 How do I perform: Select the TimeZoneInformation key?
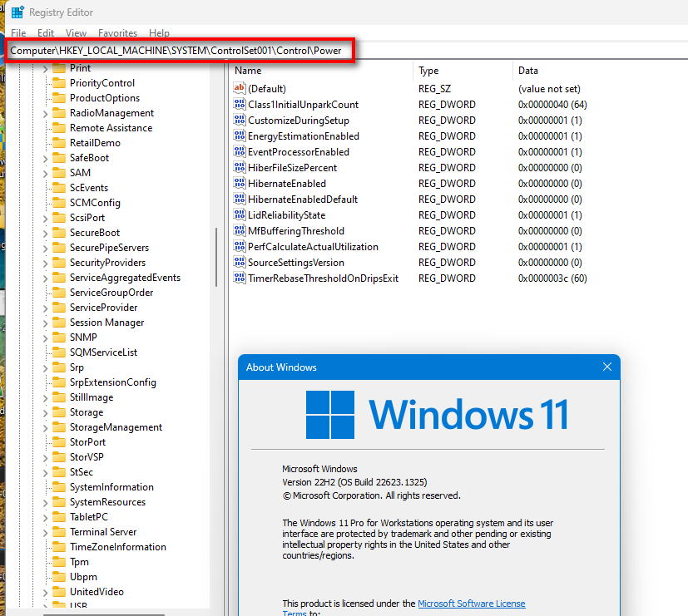tap(118, 547)
